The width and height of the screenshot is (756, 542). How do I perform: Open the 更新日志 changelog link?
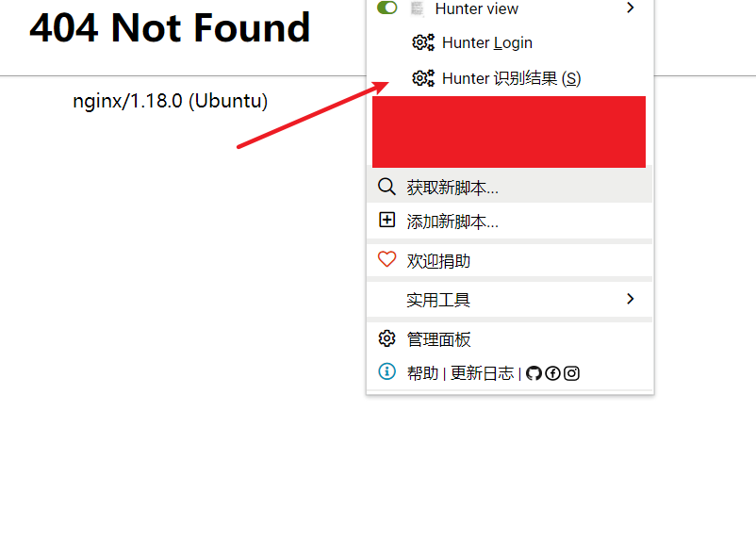pos(482,373)
